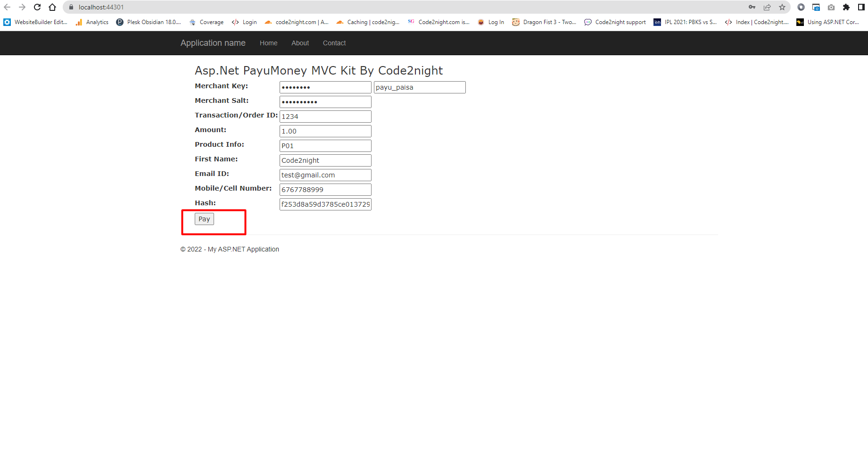Open Dragon Fist 3 bookmark
Screen dimensions: 868x461
(544, 22)
